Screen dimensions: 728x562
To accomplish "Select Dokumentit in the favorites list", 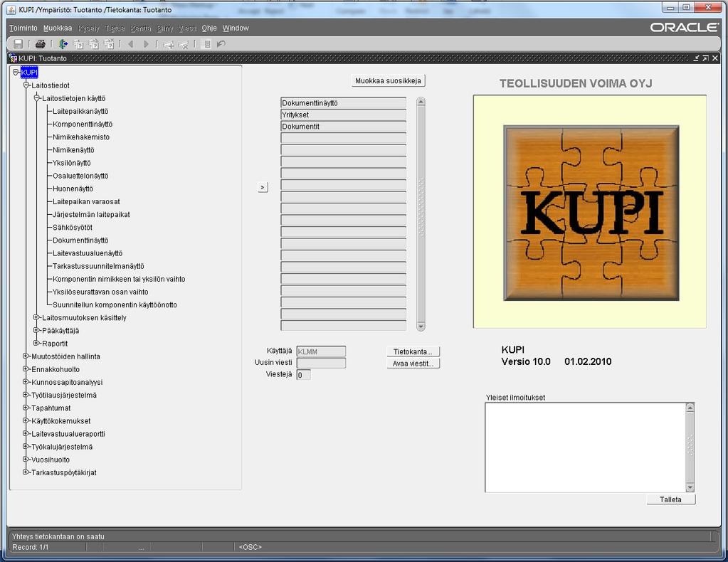I will point(344,126).
